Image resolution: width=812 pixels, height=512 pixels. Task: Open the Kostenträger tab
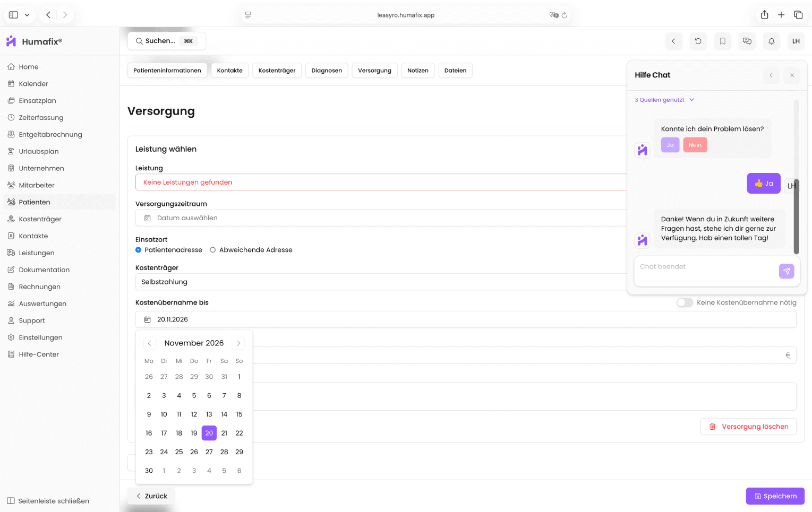pos(277,71)
